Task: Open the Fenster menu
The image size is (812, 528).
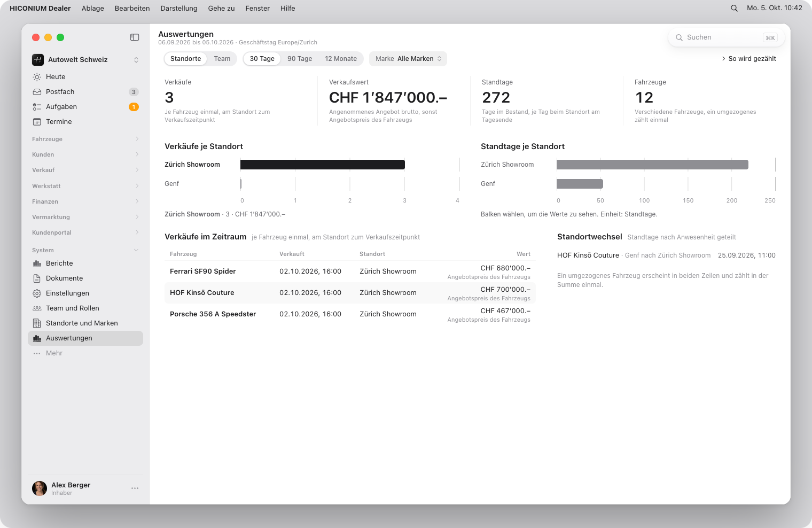Action: [257, 8]
